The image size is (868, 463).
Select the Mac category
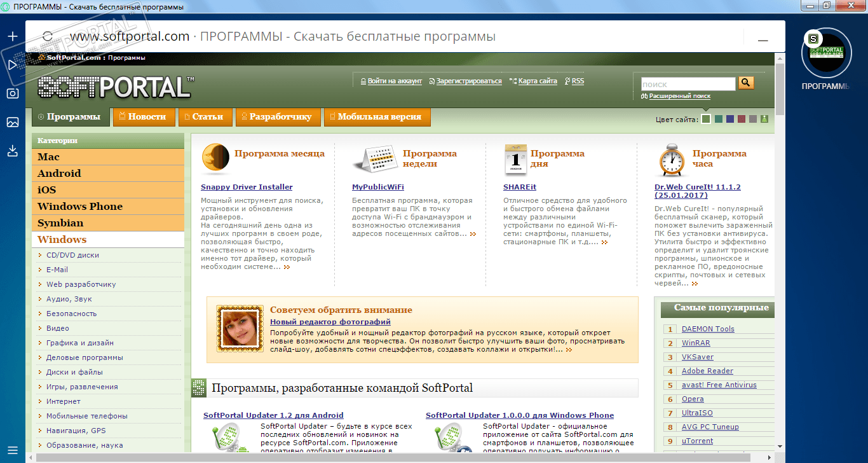coord(108,157)
